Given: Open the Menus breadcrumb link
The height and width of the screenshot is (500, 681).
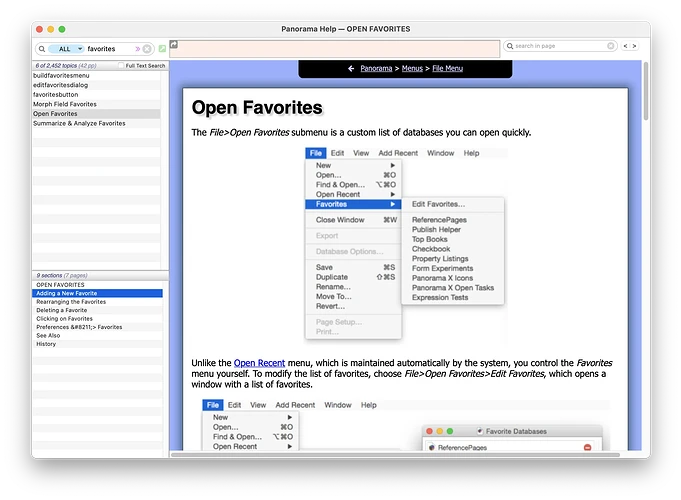Looking at the screenshot, I should [x=412, y=68].
